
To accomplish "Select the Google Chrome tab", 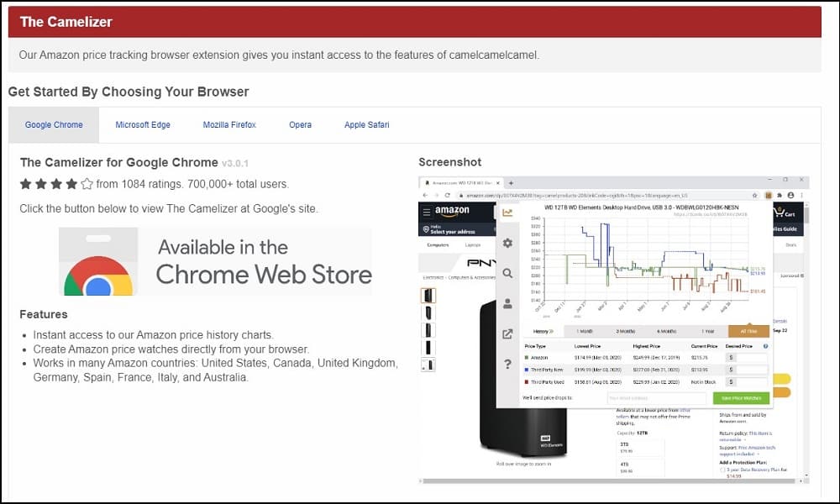I will pos(54,125).
